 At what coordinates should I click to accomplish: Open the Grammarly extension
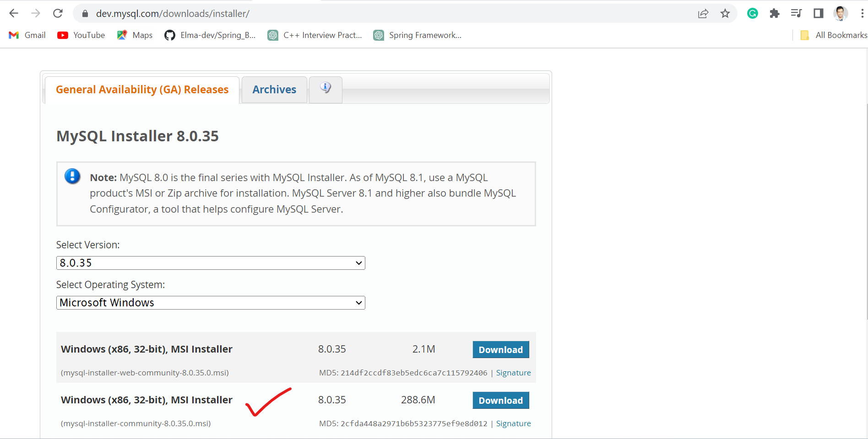coord(752,13)
